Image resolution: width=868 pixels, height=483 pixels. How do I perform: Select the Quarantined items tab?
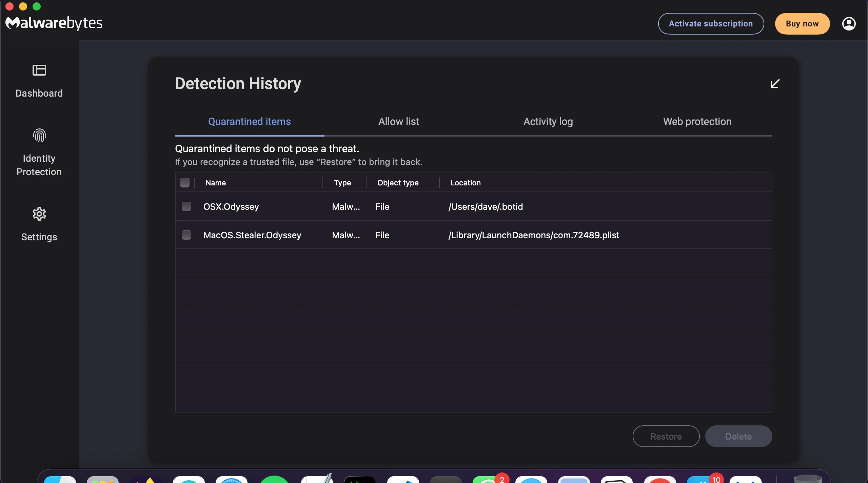point(250,121)
